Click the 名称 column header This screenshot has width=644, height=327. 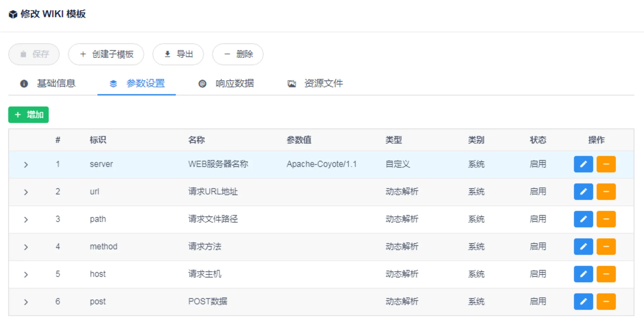[196, 140]
